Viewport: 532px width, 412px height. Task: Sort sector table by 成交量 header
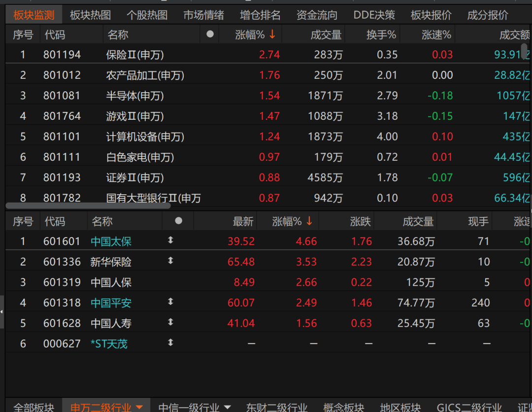coord(326,34)
